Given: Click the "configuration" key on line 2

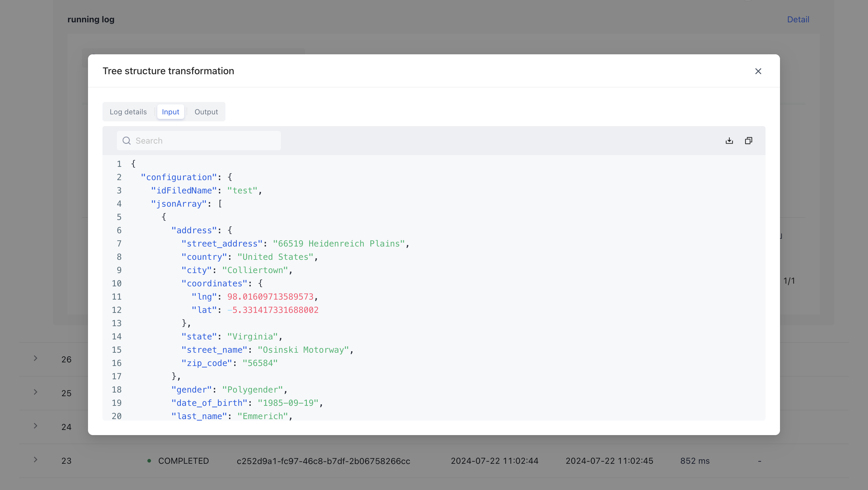Looking at the screenshot, I should 179,177.
